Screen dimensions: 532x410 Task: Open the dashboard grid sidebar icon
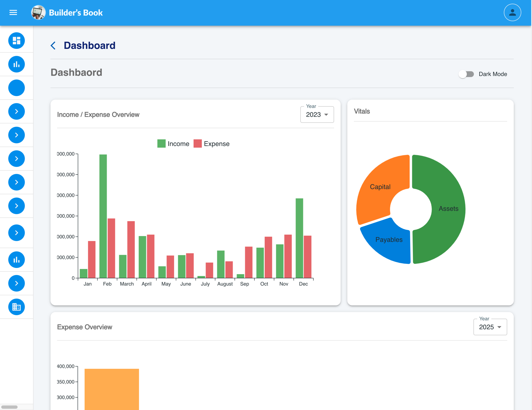[x=17, y=41]
